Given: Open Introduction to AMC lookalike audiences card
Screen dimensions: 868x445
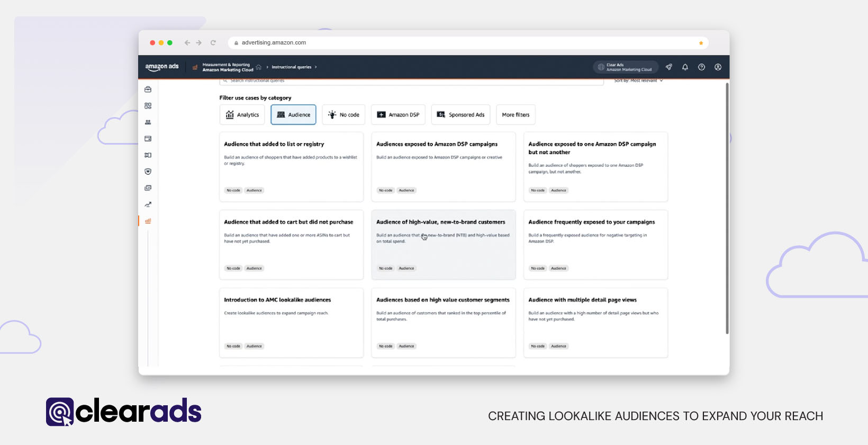Looking at the screenshot, I should [292, 323].
